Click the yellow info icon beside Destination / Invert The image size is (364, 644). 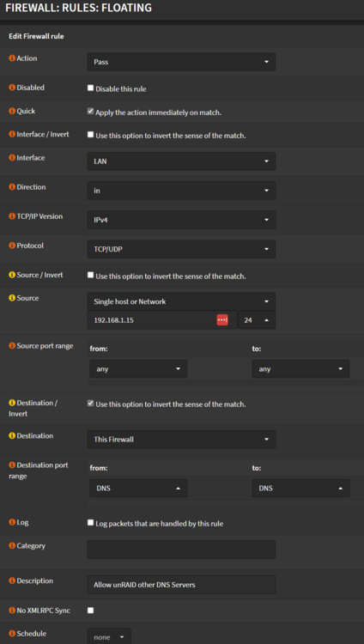pyautogui.click(x=12, y=403)
